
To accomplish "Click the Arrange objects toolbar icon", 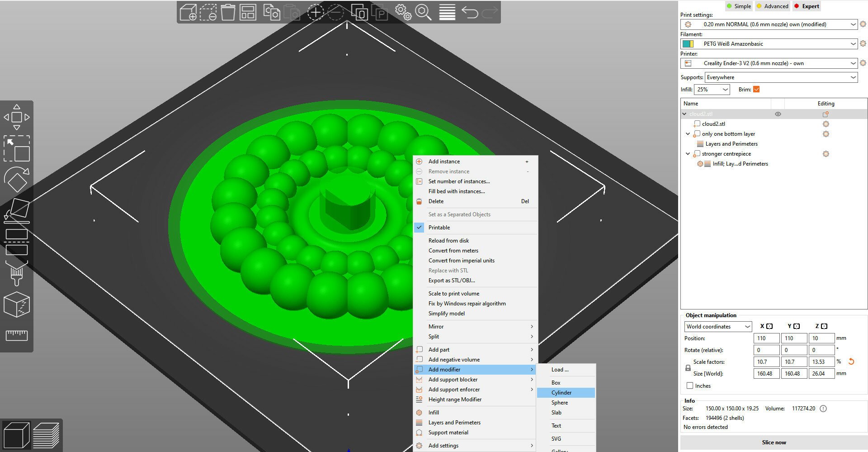I will [248, 12].
